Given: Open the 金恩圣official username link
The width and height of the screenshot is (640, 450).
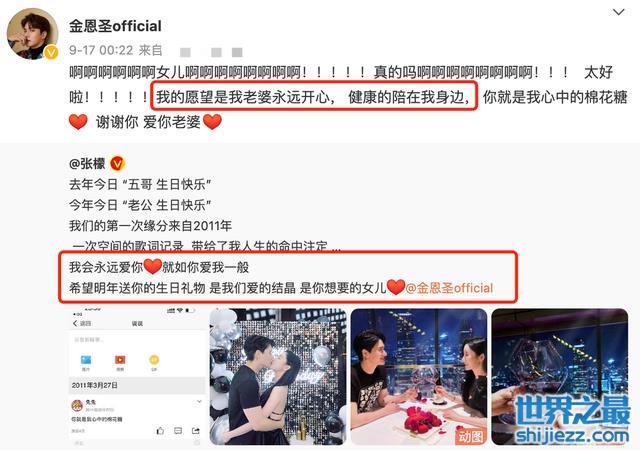Looking at the screenshot, I should tap(115, 26).
